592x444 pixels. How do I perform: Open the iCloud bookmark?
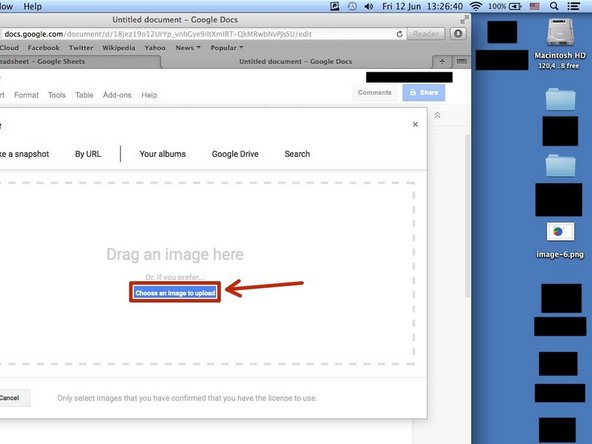pyautogui.click(x=9, y=48)
